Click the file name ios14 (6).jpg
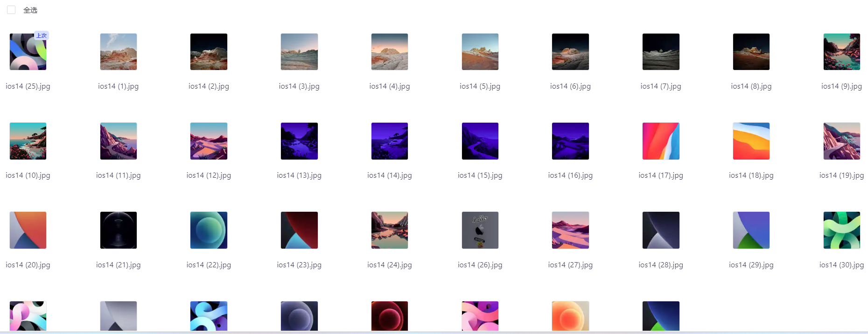This screenshot has width=868, height=334. tap(570, 86)
